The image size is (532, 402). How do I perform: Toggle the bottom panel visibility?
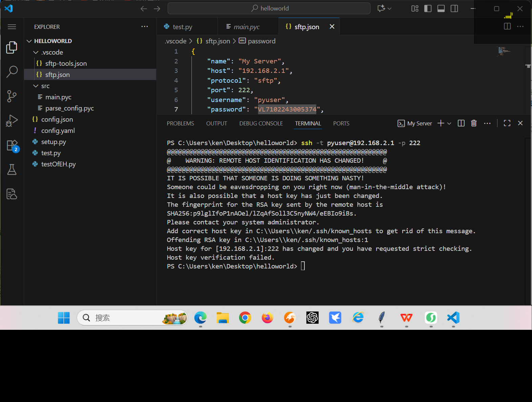[441, 8]
